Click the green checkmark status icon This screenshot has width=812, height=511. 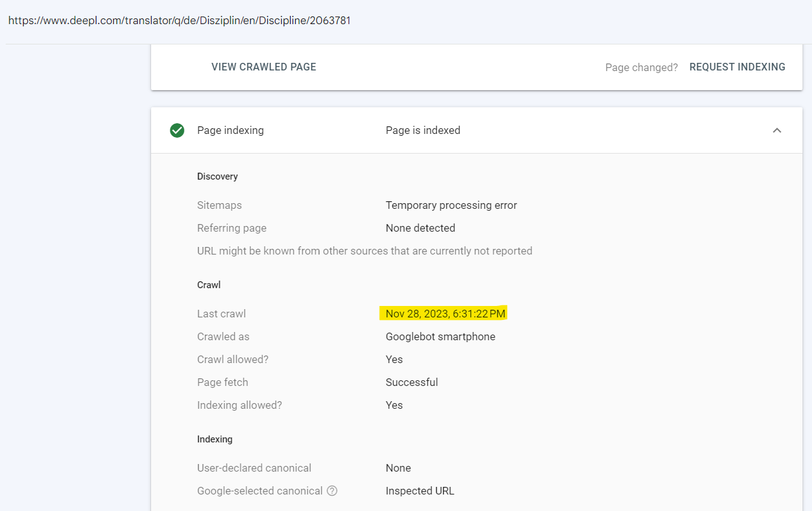pyautogui.click(x=177, y=130)
